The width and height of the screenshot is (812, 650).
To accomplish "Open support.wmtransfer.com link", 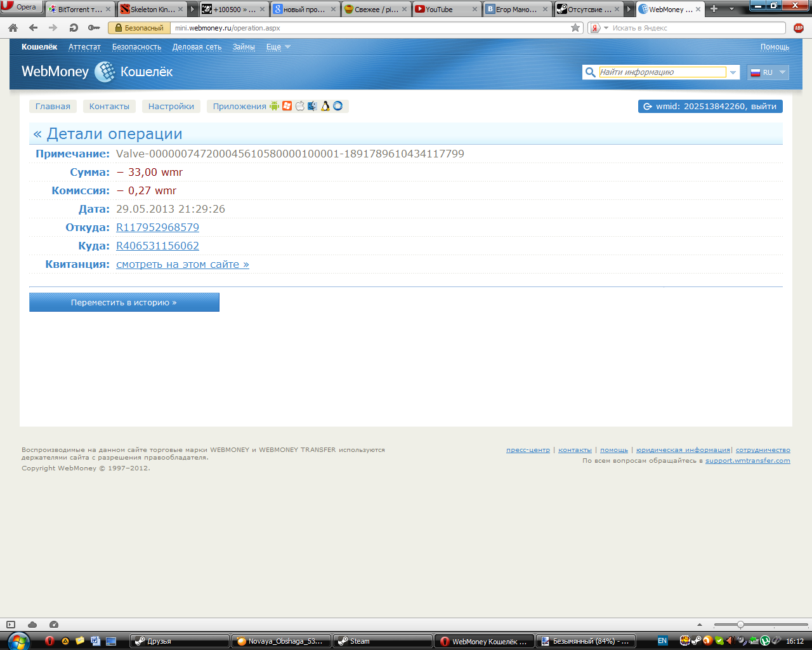I will click(x=748, y=461).
